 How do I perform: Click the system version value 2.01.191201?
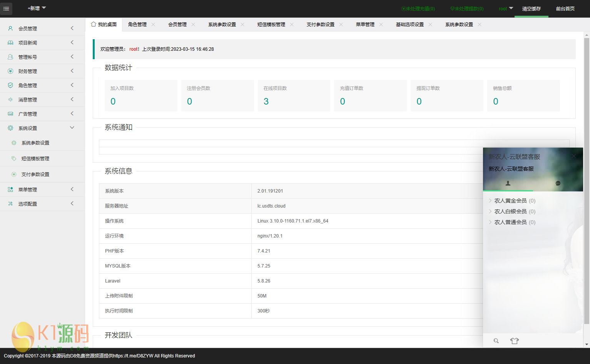tap(270, 191)
